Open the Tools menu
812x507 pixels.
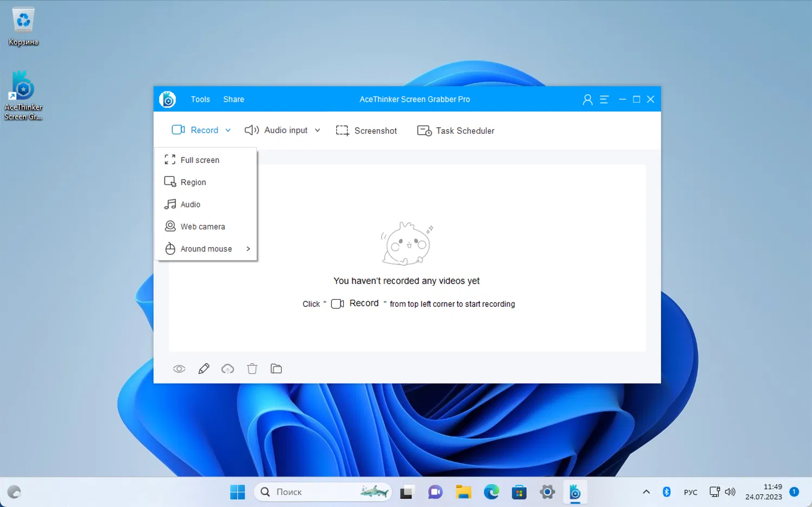point(200,100)
